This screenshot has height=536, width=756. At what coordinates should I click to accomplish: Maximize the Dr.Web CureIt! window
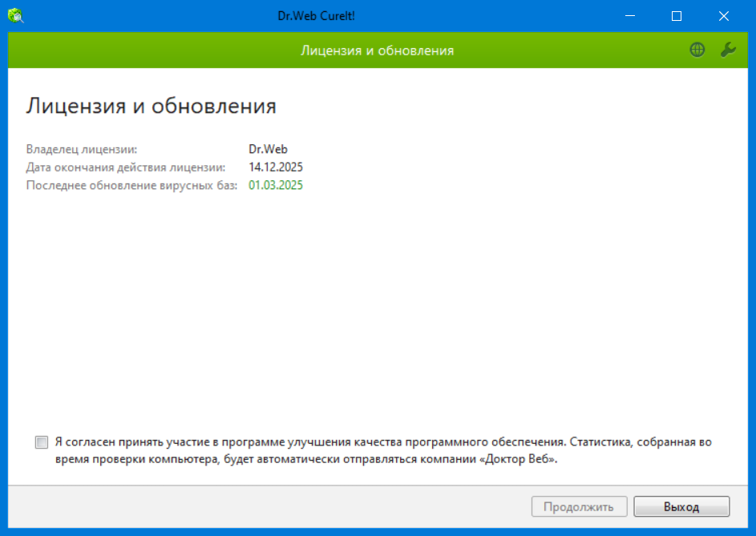pyautogui.click(x=677, y=16)
